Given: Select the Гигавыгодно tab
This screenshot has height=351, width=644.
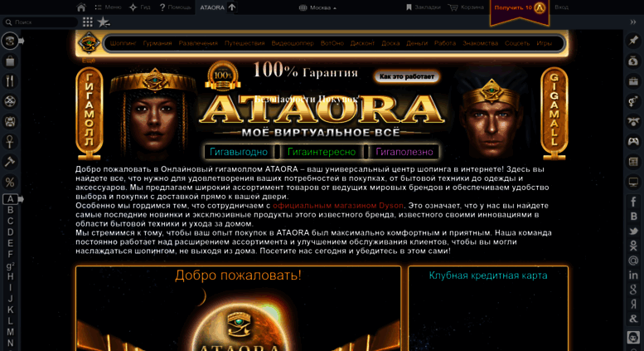Looking at the screenshot, I should [x=239, y=152].
